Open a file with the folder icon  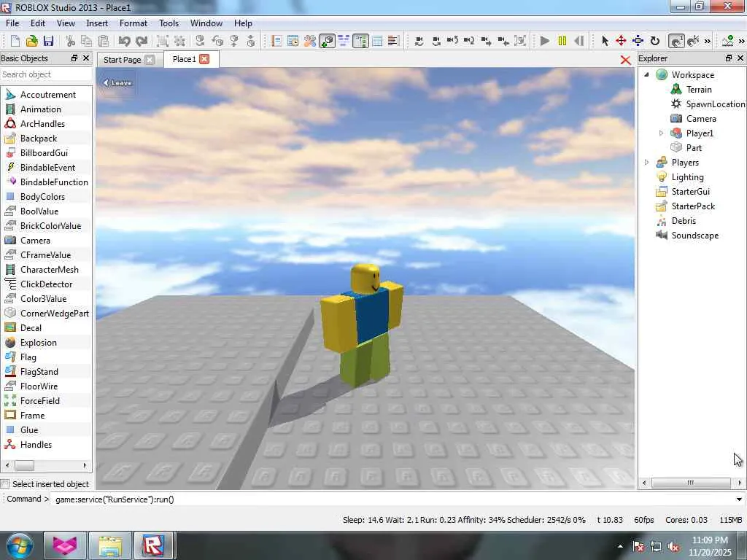[x=31, y=41]
